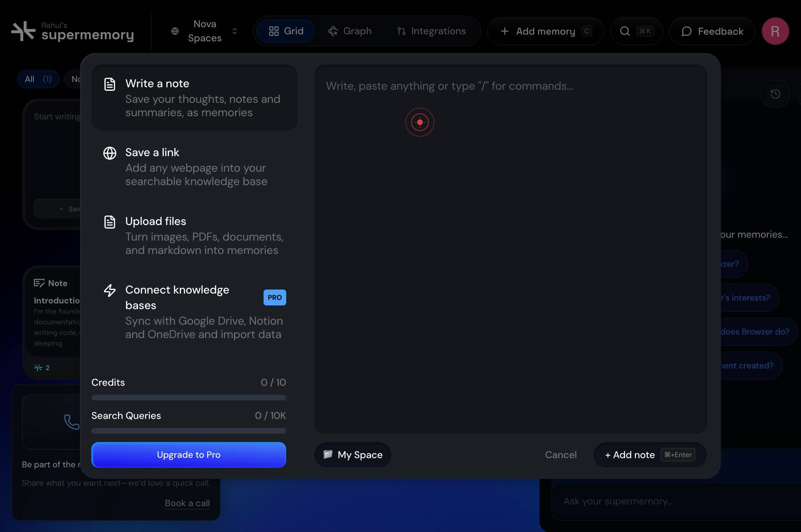Click the Grid view grid icon
This screenshot has width=801, height=532.
274,31
